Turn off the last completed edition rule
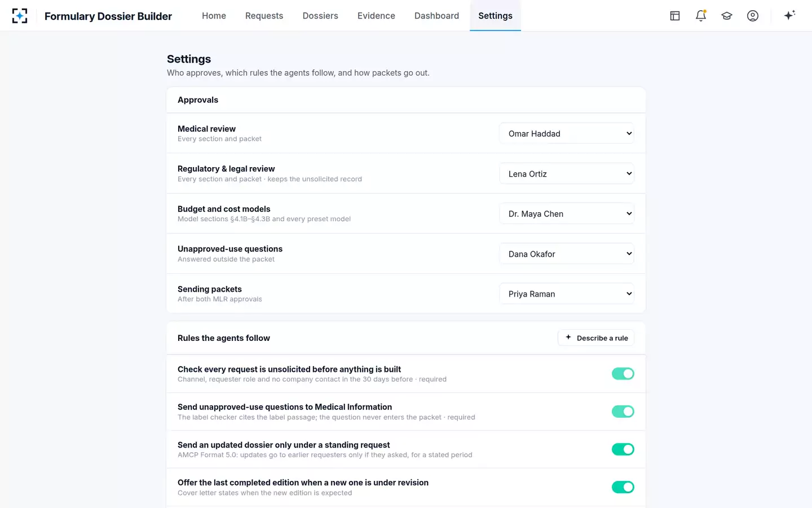This screenshot has height=508, width=812. [623, 487]
